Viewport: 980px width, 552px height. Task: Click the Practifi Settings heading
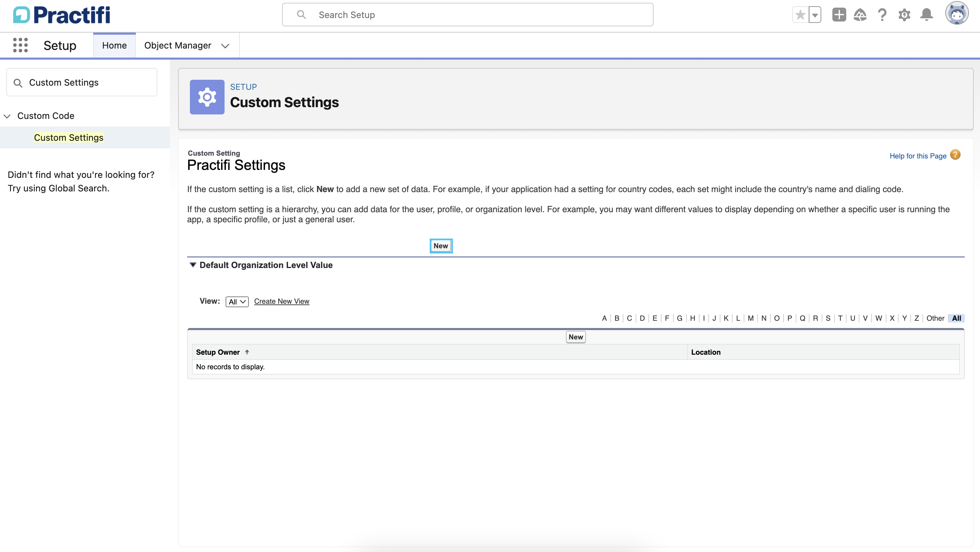[x=236, y=165]
